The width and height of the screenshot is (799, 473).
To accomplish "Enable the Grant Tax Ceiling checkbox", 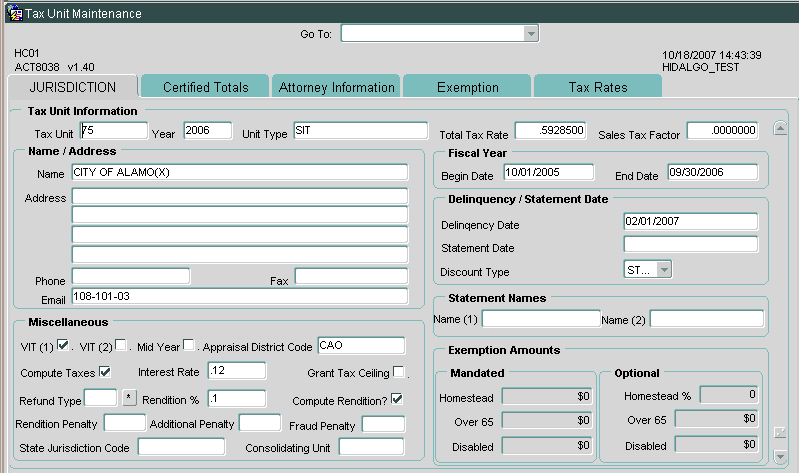I will (x=399, y=372).
